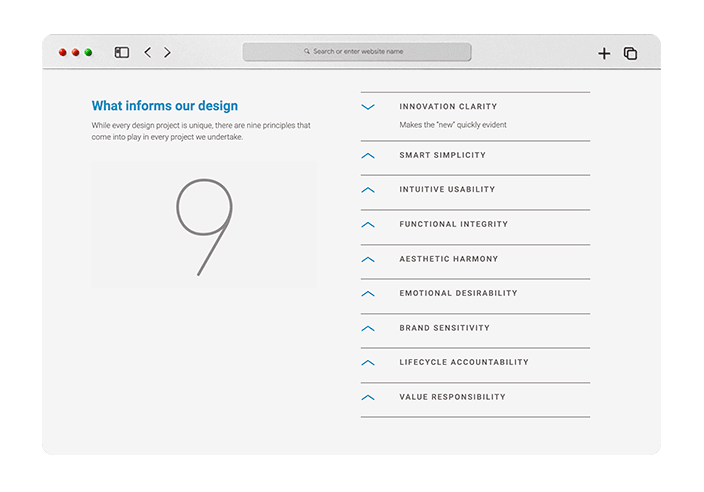The image size is (704, 492).
Task: Expand the Intuitive Usability chevron
Action: pyautogui.click(x=368, y=190)
